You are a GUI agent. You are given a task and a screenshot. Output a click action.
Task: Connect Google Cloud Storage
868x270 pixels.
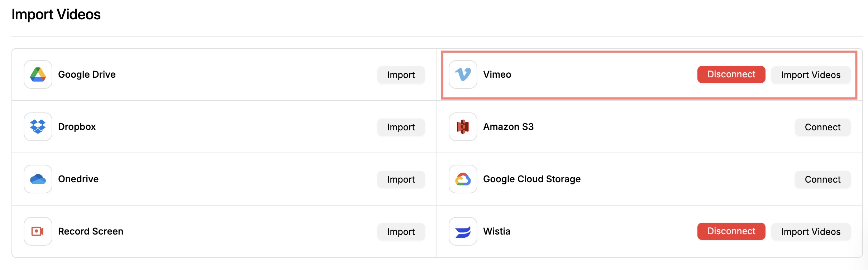[x=822, y=179]
